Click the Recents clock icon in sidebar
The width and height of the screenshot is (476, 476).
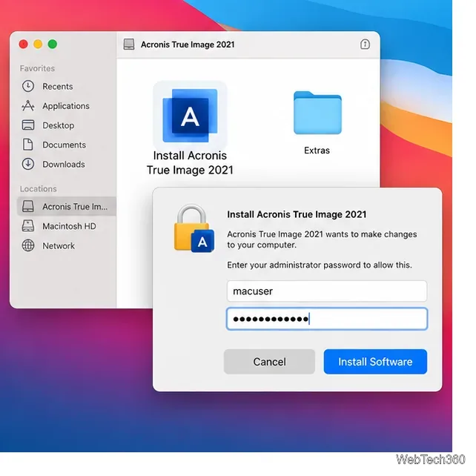pos(28,86)
